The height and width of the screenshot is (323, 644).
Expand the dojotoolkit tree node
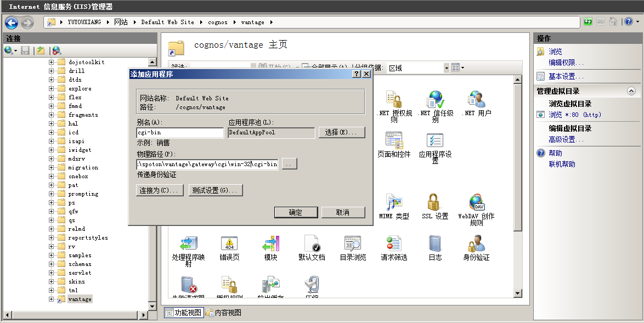click(52, 62)
